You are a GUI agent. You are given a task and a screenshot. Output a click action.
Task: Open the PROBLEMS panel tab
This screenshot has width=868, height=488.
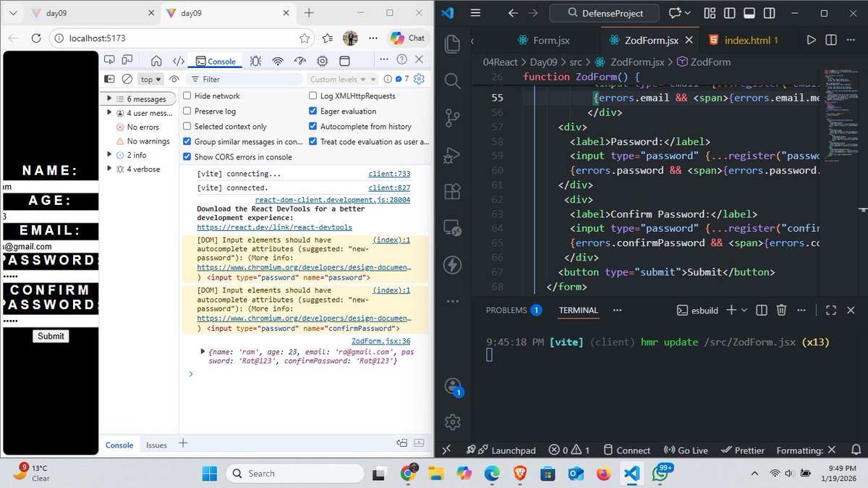coord(514,310)
